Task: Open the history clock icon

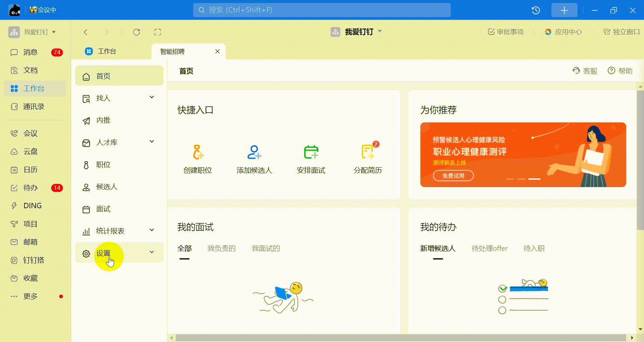Action: click(536, 10)
